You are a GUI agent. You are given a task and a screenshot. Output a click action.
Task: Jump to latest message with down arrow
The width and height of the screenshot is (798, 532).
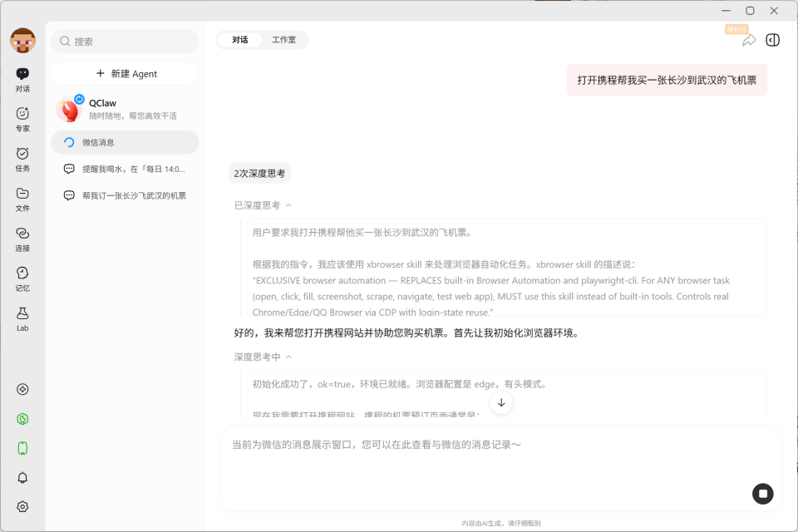point(501,402)
